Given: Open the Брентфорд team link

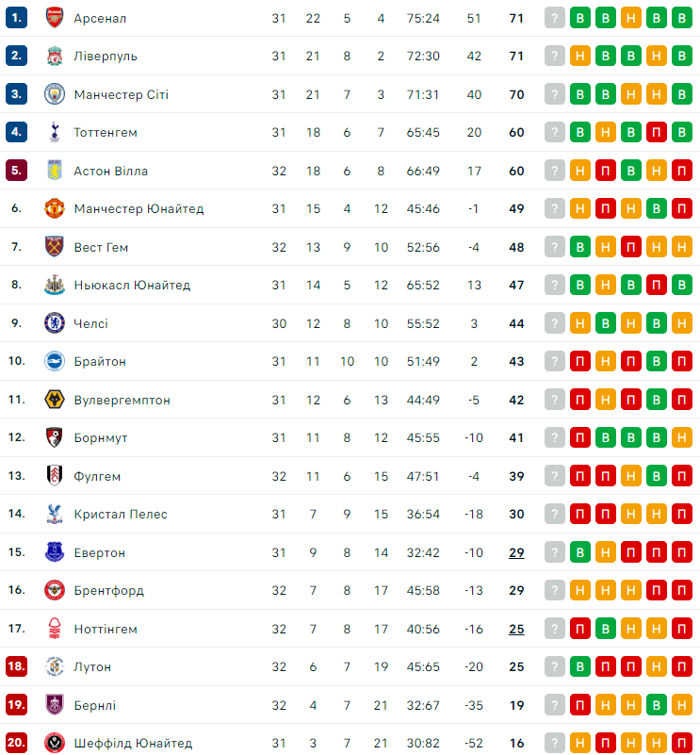Looking at the screenshot, I should 109,591.
